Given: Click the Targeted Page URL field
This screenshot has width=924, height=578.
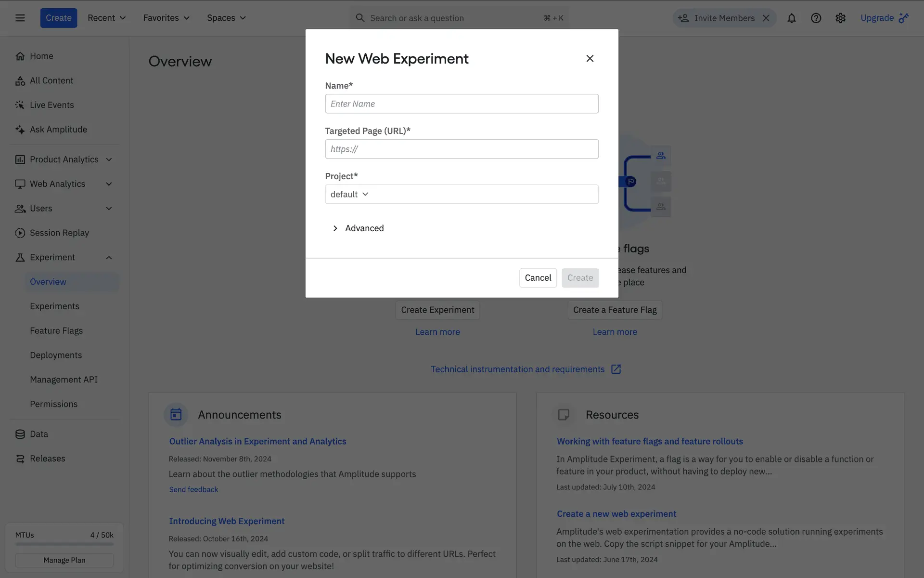Looking at the screenshot, I should [x=462, y=149].
